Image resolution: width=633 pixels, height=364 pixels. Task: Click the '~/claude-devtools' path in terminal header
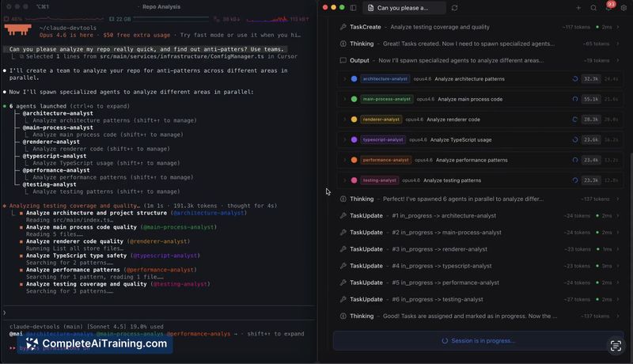68,28
